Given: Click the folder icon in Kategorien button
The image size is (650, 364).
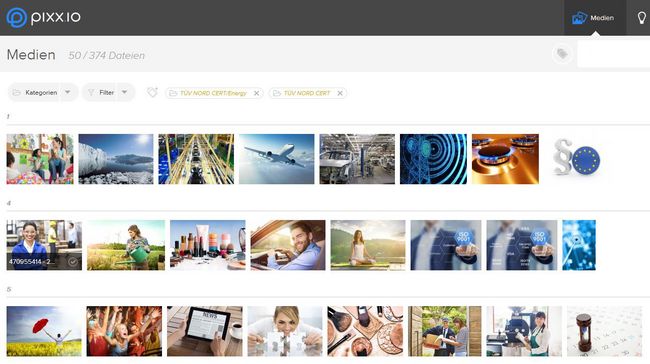Looking at the screenshot, I should (17, 93).
